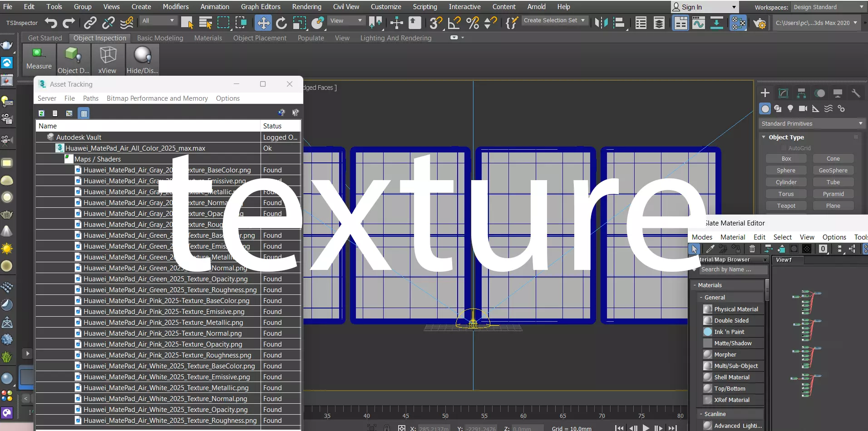Switch to the Basic Modeling ribbon tab
Viewport: 868px width, 431px height.
tap(160, 38)
